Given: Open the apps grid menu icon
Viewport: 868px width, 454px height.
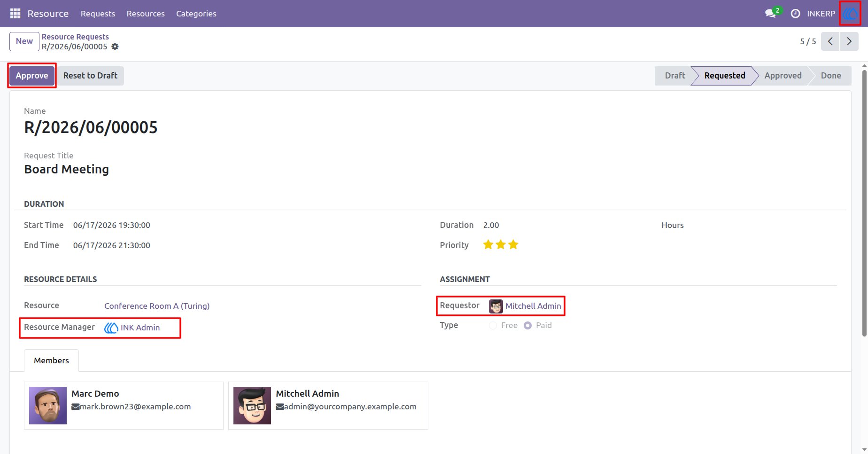Looking at the screenshot, I should [15, 14].
